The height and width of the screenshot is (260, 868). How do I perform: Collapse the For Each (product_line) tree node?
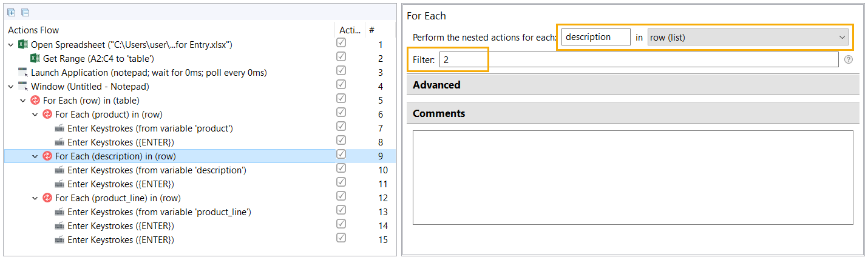pyautogui.click(x=35, y=198)
